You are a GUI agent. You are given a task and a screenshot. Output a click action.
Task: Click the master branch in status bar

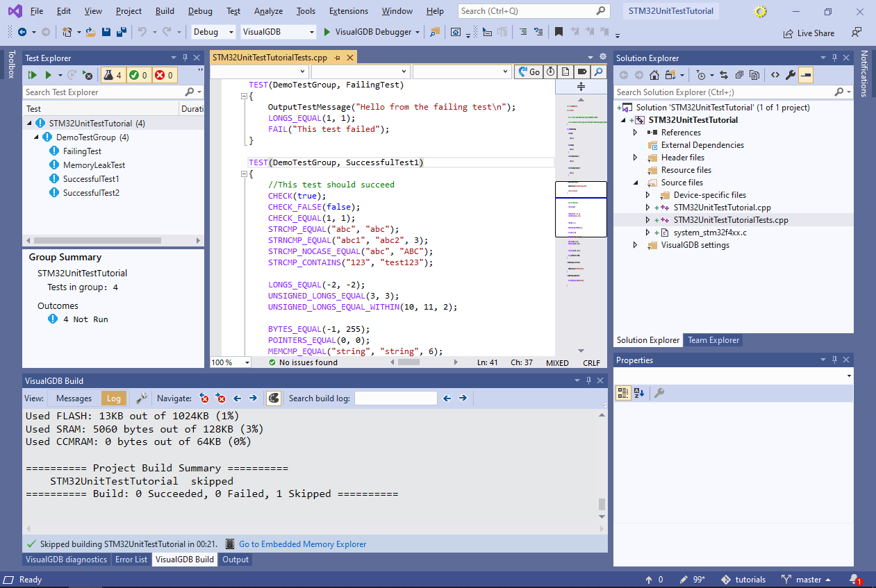tap(807, 580)
